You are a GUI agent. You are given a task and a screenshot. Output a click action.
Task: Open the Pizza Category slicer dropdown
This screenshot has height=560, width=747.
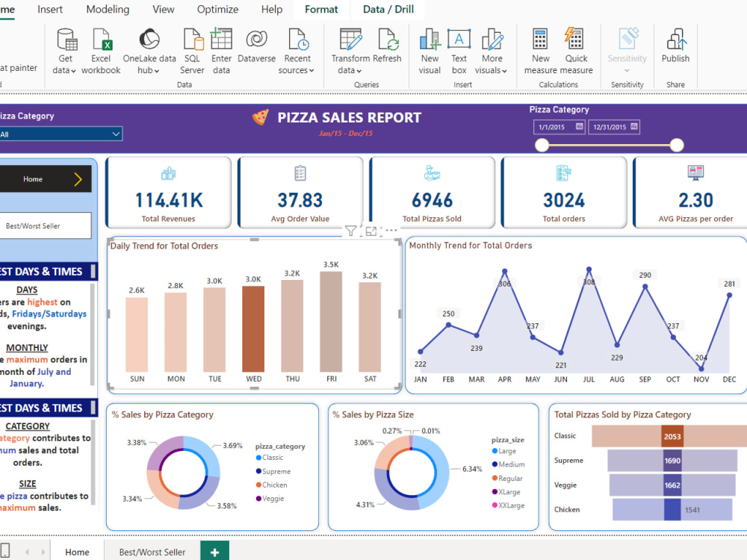click(117, 133)
